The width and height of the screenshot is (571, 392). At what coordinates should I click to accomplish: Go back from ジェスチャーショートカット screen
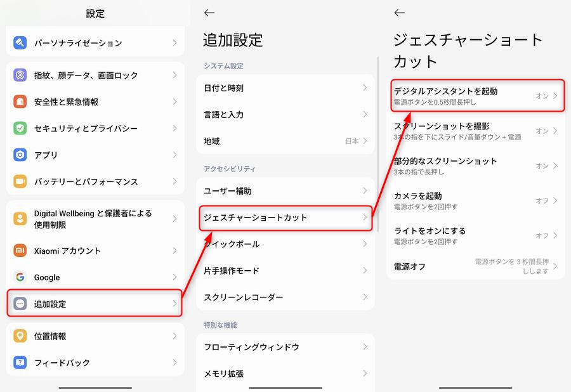[399, 13]
